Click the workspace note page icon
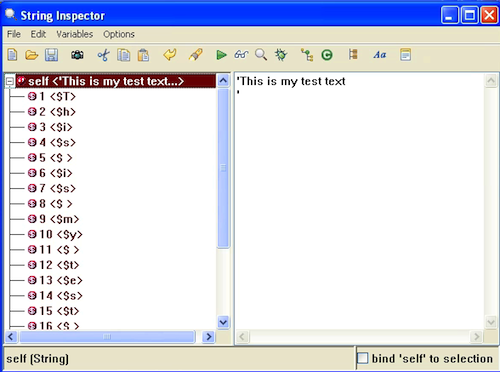The width and height of the screenshot is (500, 372). coord(405,55)
